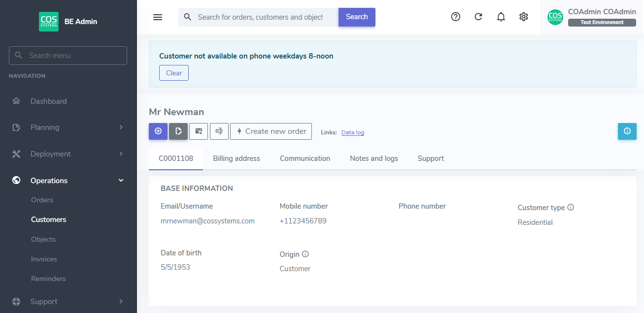The image size is (644, 313).
Task: Click the send email envelope icon button
Action: point(199,131)
